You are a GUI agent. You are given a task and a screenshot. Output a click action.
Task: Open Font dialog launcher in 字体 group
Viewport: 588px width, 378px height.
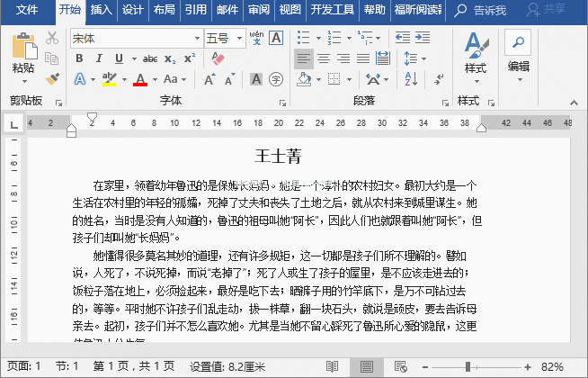tap(282, 103)
